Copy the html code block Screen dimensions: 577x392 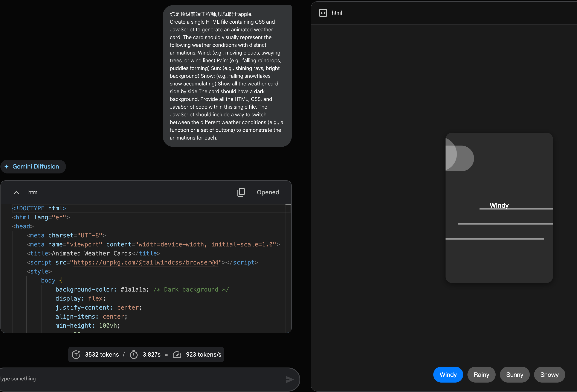(x=241, y=192)
